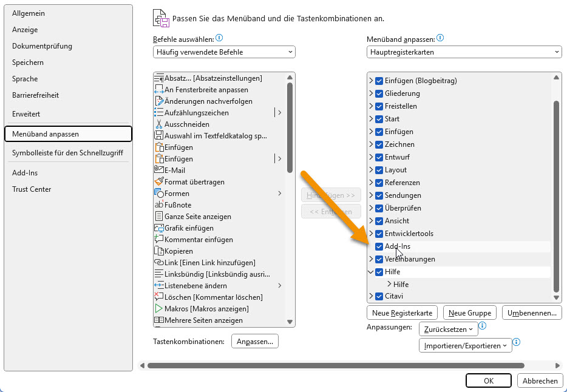
Task: Open the Hauptregisterkarten dropdown
Action: coord(464,52)
